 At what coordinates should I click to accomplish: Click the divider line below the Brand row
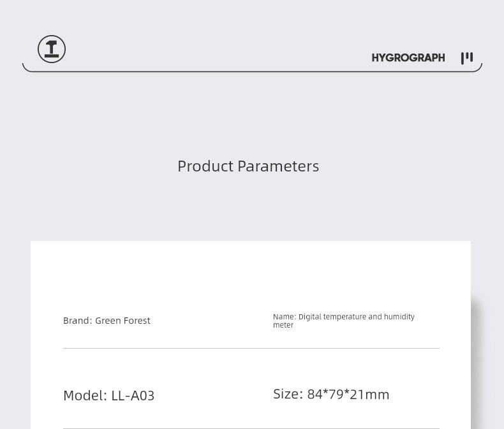pyautogui.click(x=251, y=348)
